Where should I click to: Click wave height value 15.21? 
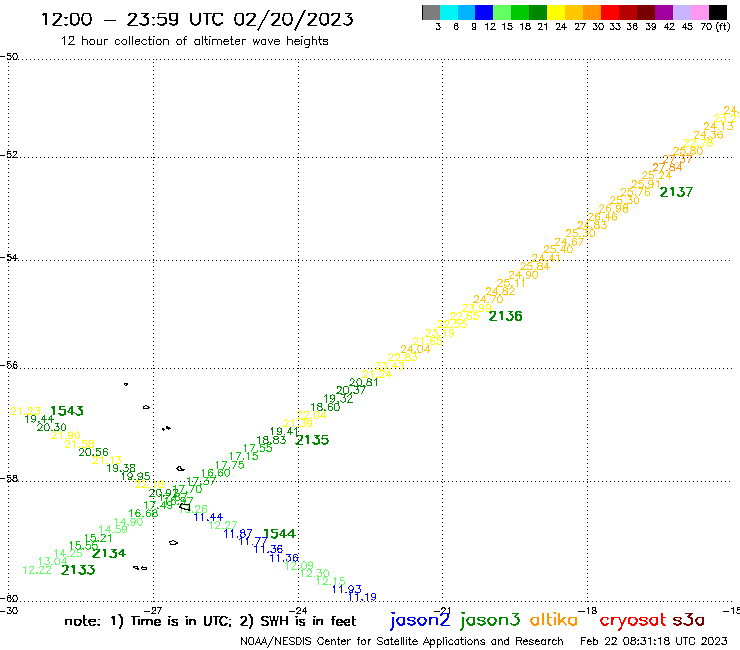[98, 538]
